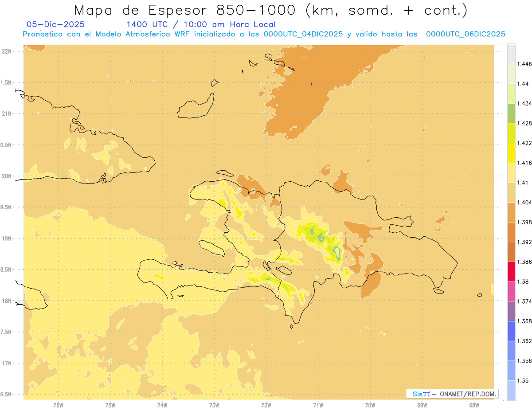532x411 pixels.
Task: Click the latitude label 1.5N
Action: 6,82
